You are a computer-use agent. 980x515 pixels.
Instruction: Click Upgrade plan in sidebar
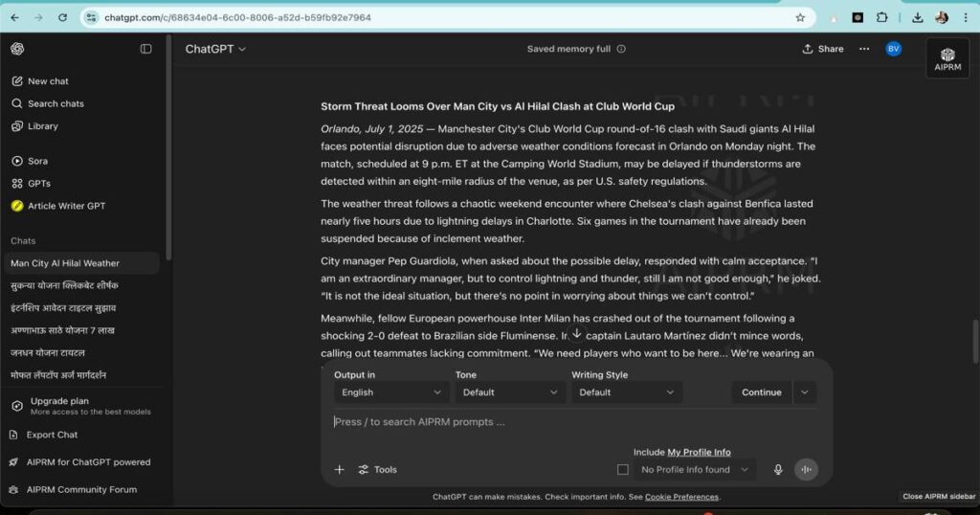pos(81,406)
